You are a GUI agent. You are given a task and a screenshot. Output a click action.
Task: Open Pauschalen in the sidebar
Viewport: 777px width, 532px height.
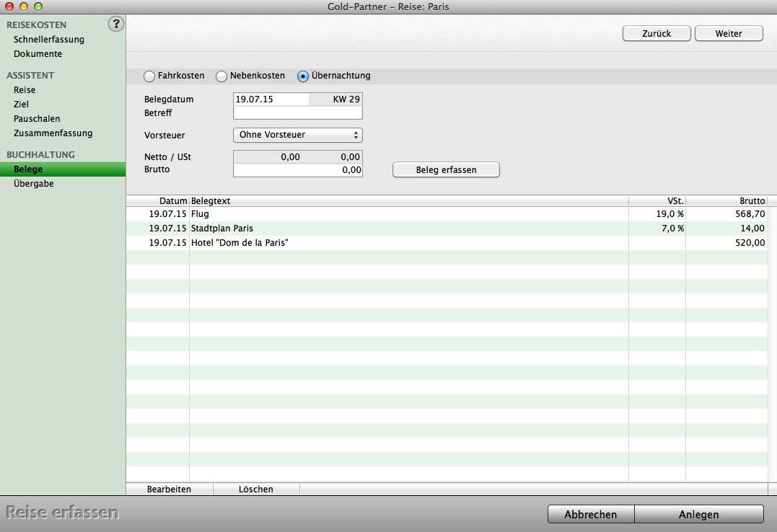(37, 119)
